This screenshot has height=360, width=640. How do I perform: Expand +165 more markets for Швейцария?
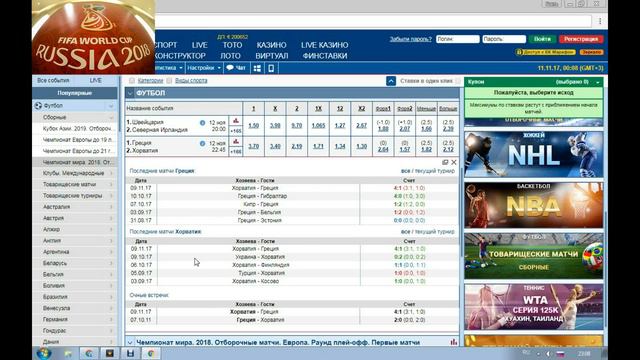pyautogui.click(x=236, y=131)
